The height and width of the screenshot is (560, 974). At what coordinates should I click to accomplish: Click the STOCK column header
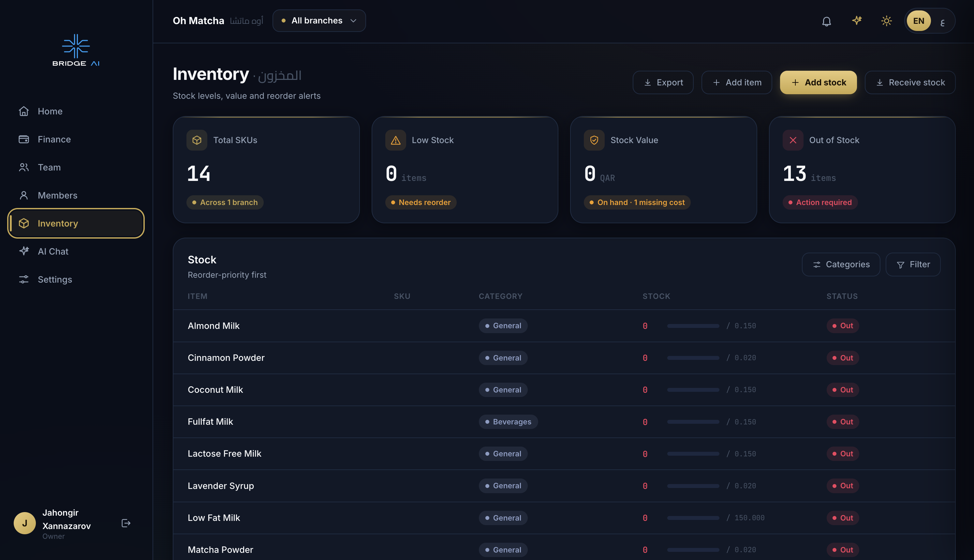(x=656, y=296)
